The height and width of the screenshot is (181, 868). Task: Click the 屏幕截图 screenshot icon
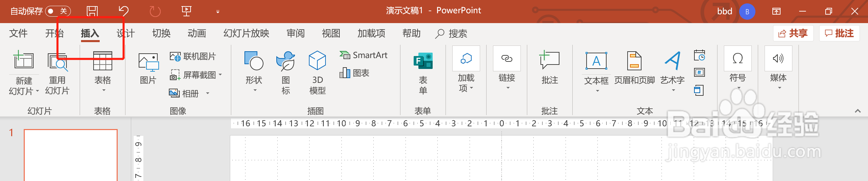[175, 75]
